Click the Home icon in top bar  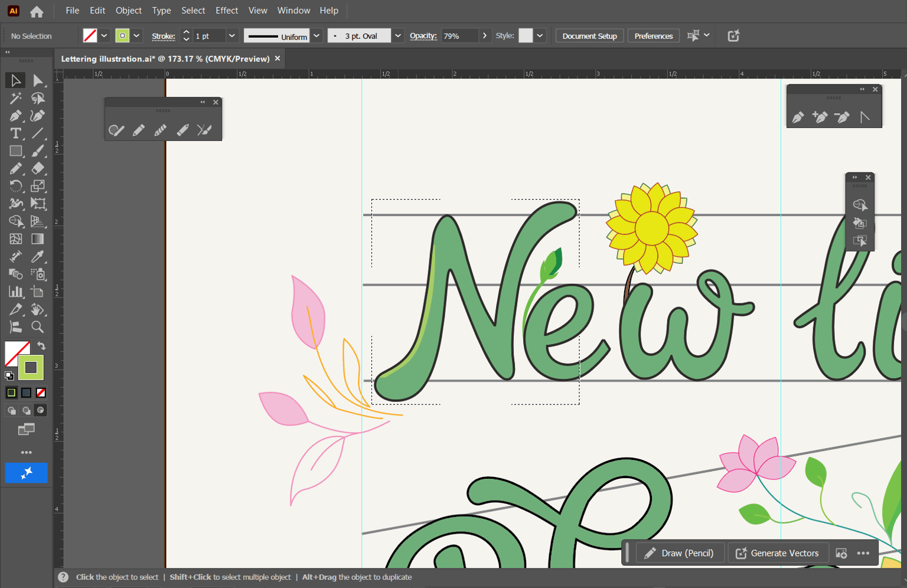(x=37, y=11)
